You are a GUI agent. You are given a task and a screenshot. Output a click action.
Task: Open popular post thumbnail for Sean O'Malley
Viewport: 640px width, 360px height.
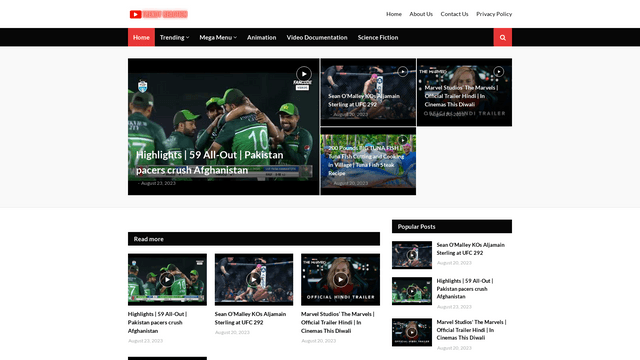tap(412, 255)
